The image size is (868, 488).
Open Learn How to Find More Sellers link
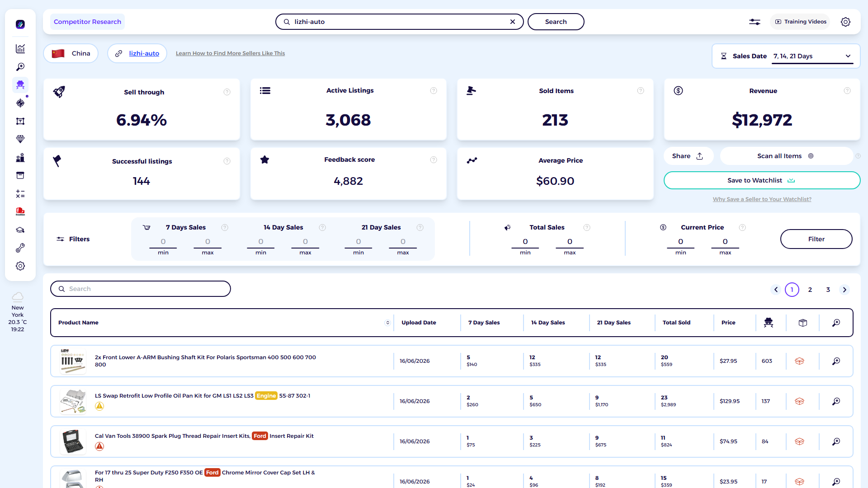point(230,53)
